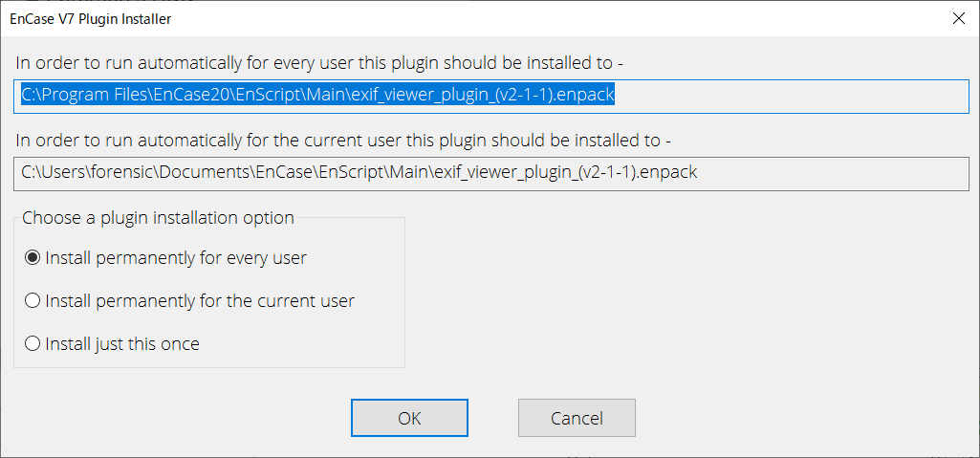This screenshot has height=458, width=980.
Task: Pick the 'Install just this once' radio circle
Action: tap(33, 343)
